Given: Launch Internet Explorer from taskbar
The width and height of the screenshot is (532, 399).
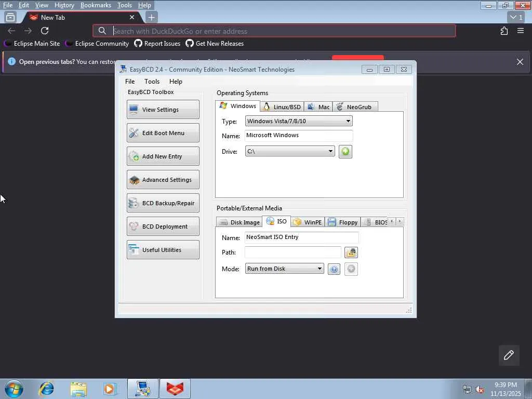Looking at the screenshot, I should point(46,389).
